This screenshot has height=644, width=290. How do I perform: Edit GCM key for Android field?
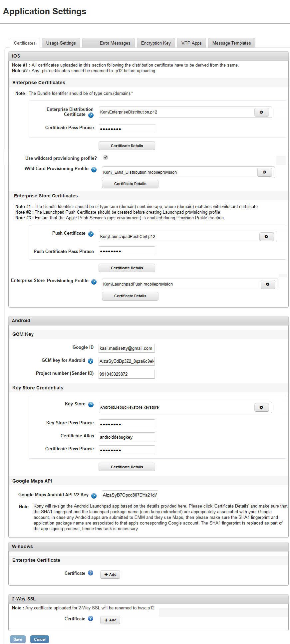[x=127, y=361]
